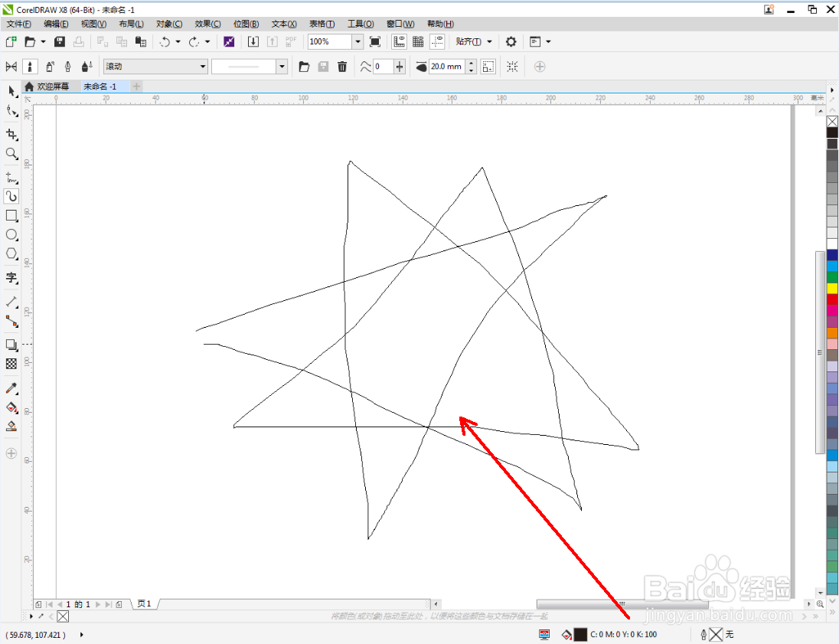Click the Paste icon in the standard toolbar
839x644 pixels.
[x=141, y=42]
